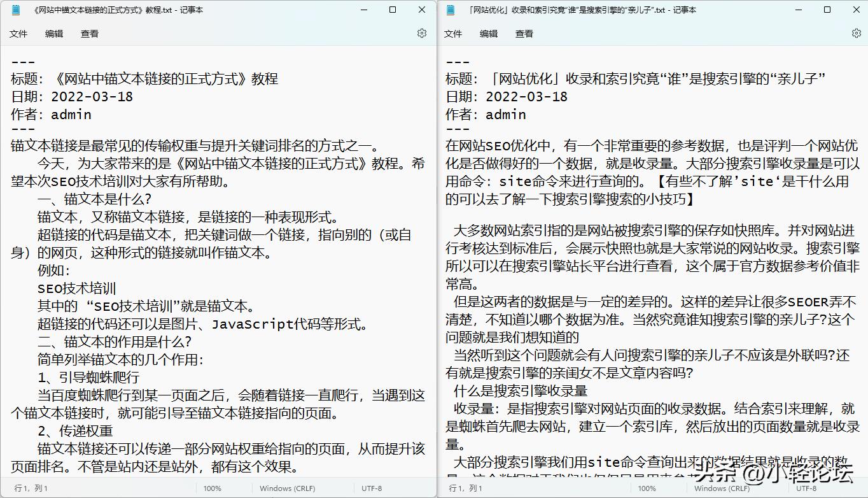This screenshot has height=498, width=868.
Task: Open Settings gear in the anchor text tutorial window
Action: coord(421,32)
